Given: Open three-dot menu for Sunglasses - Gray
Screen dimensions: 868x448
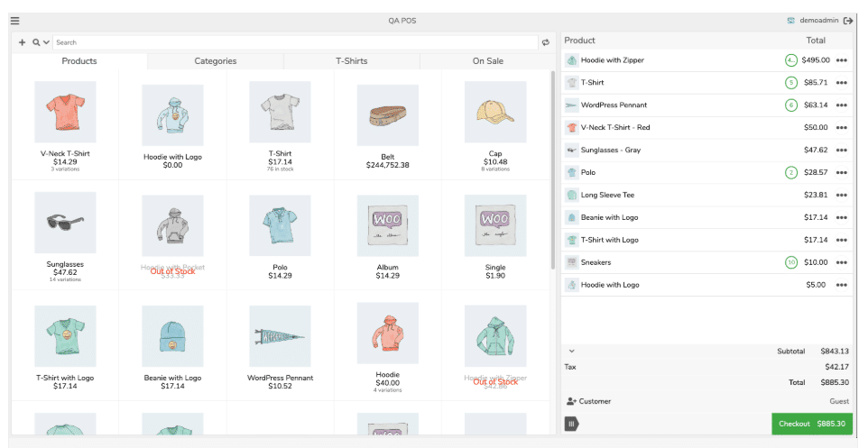Looking at the screenshot, I should pos(841,150).
